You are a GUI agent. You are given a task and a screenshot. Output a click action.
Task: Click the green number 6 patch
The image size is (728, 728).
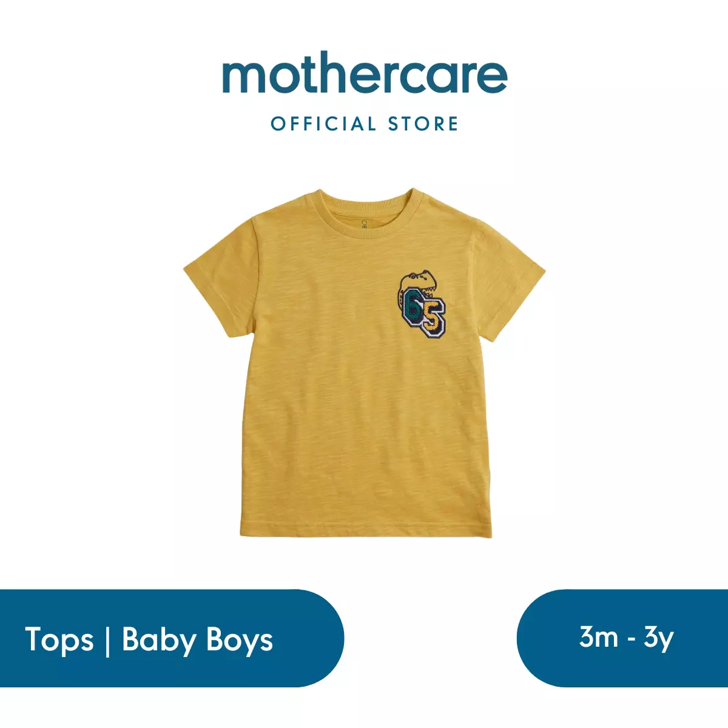pos(413,306)
